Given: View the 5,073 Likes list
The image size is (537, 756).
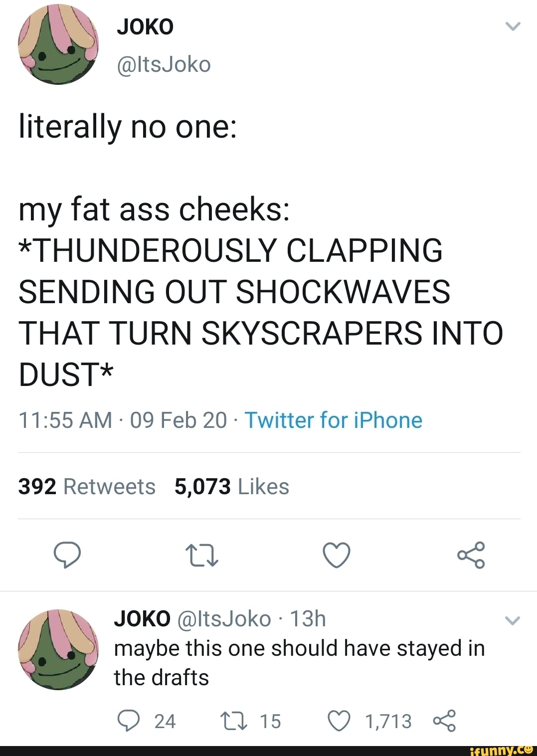Looking at the screenshot, I should click(x=232, y=487).
